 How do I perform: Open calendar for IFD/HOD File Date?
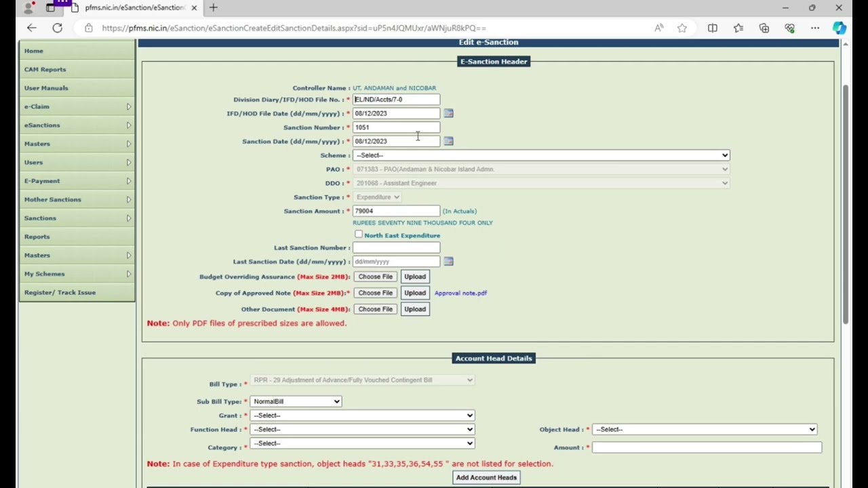448,113
